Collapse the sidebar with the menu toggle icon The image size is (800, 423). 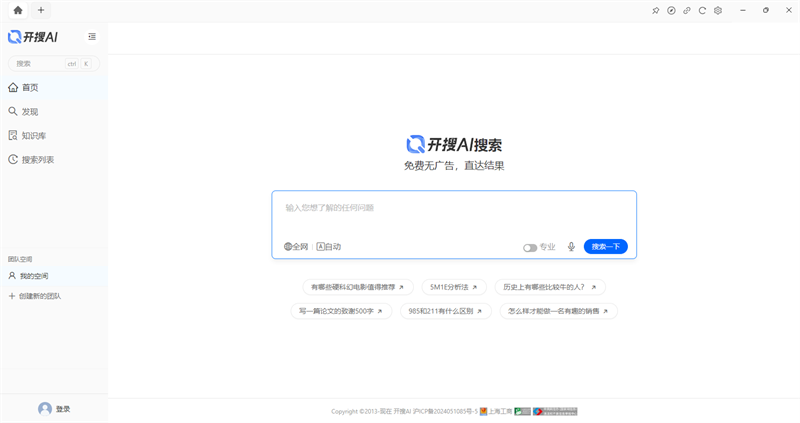[x=92, y=37]
